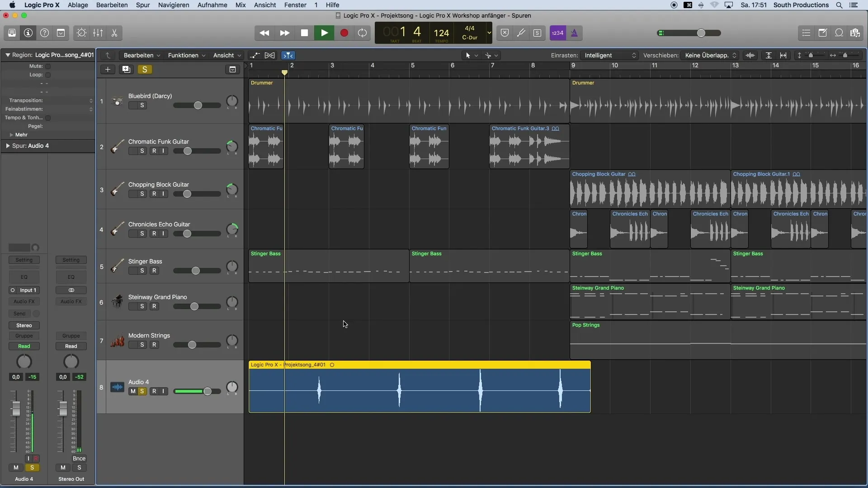
Task: Click the Rewind transport button
Action: [x=264, y=33]
